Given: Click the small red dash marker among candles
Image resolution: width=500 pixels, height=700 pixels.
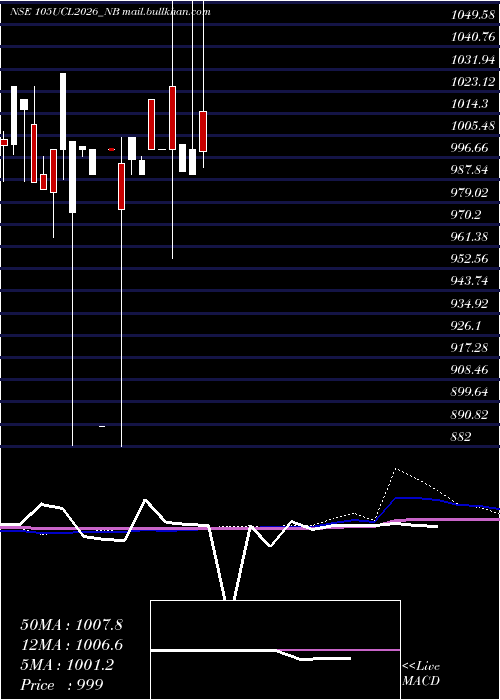Looking at the screenshot, I should [112, 150].
